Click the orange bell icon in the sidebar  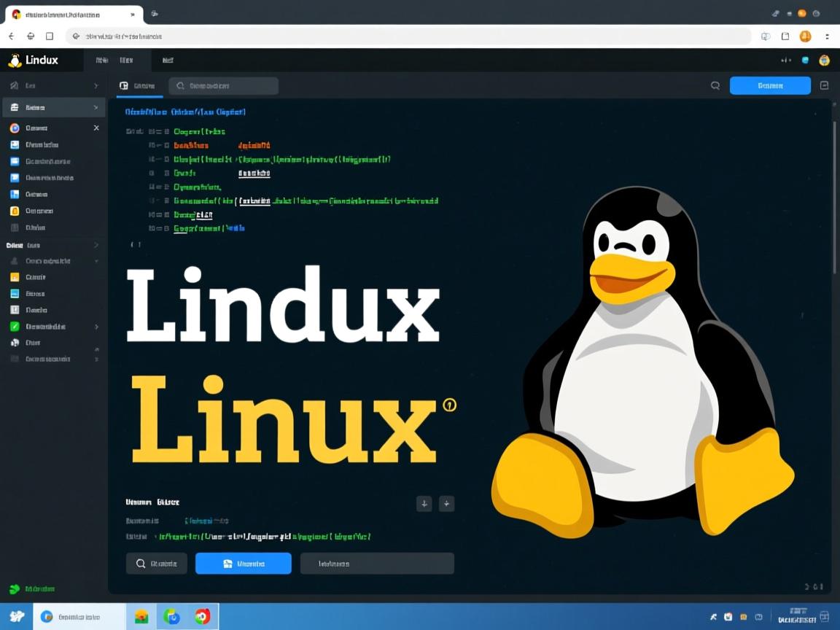pyautogui.click(x=16, y=211)
